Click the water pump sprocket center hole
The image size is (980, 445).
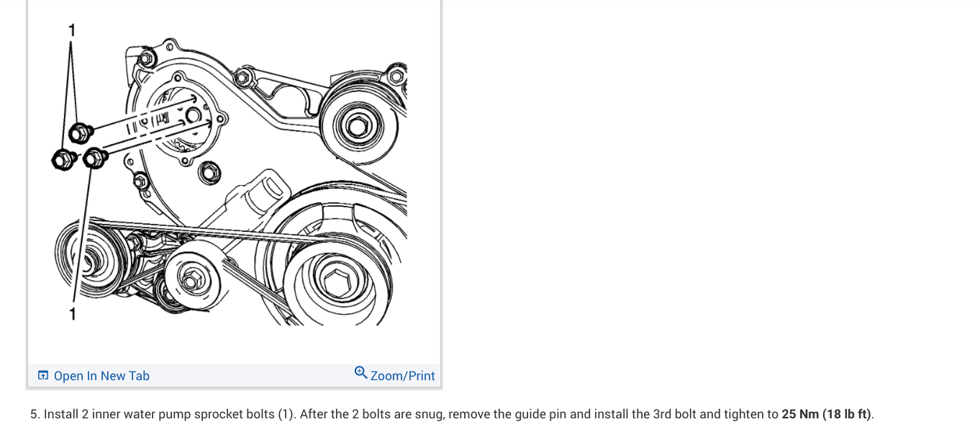point(192,114)
